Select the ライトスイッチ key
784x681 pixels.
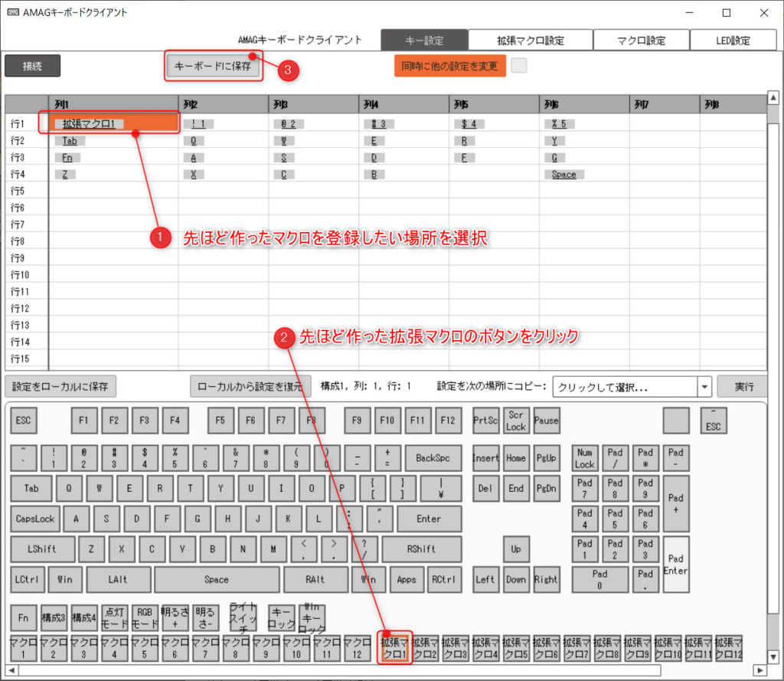pos(243,617)
